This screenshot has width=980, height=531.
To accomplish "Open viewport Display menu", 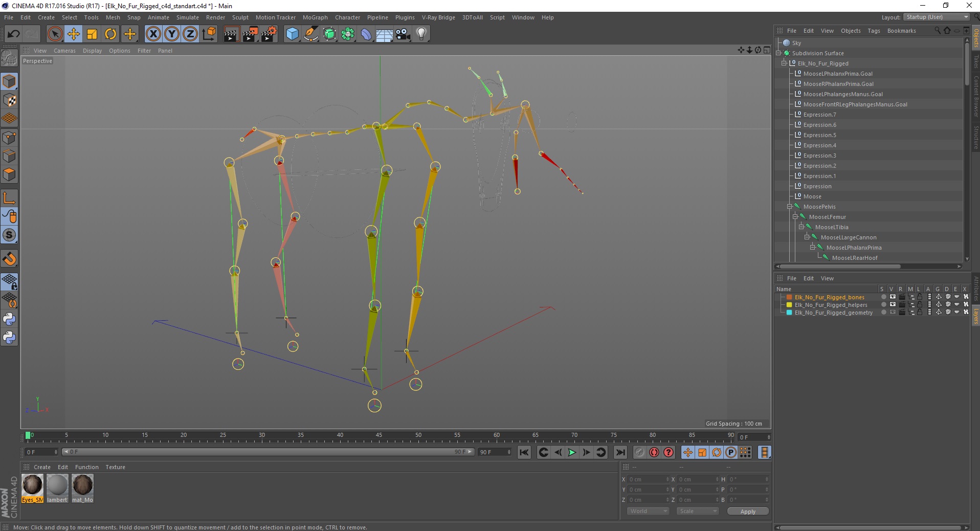I will (92, 51).
